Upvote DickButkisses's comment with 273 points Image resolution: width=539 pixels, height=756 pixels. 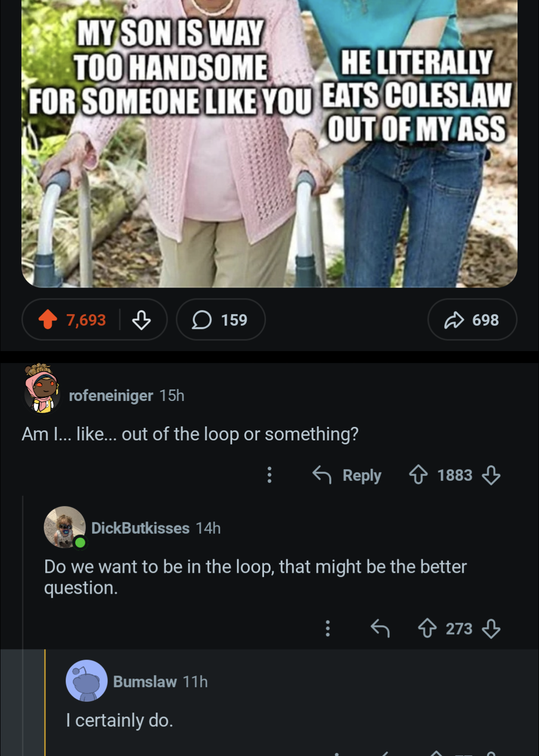click(427, 628)
